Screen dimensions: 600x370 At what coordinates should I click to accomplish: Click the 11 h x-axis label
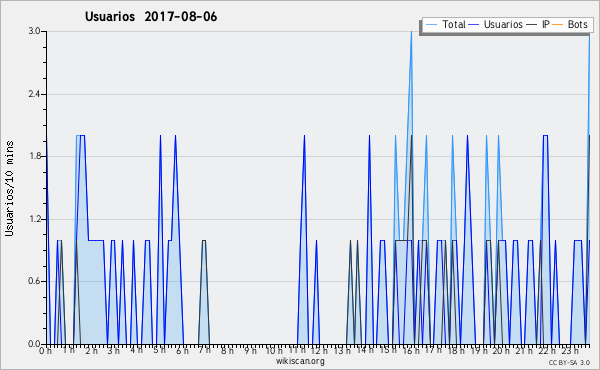tap(297, 350)
